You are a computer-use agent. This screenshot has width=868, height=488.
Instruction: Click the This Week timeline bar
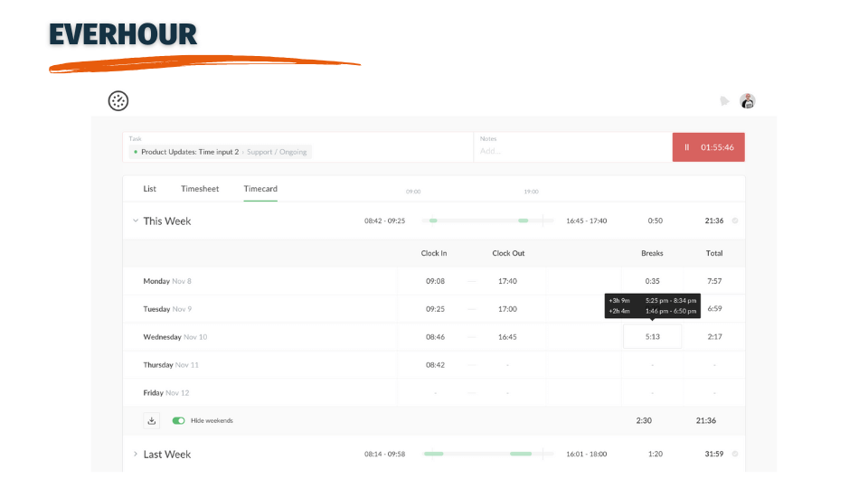coord(487,221)
